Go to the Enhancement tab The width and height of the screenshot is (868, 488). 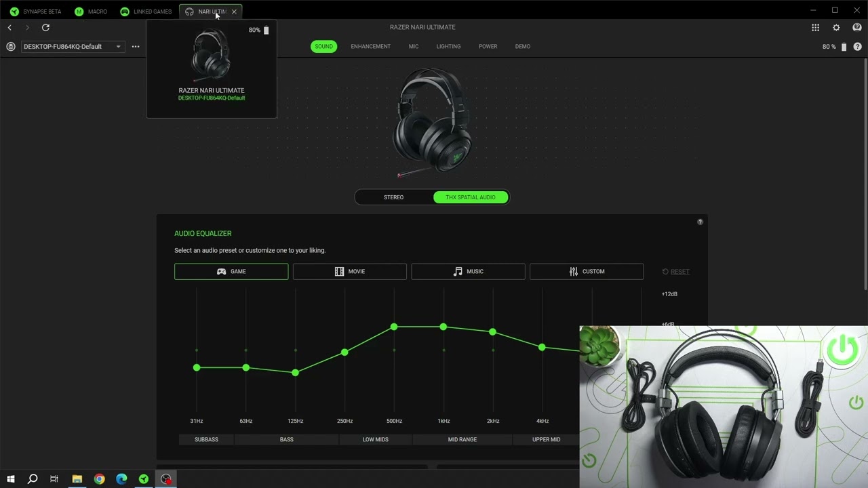point(370,47)
